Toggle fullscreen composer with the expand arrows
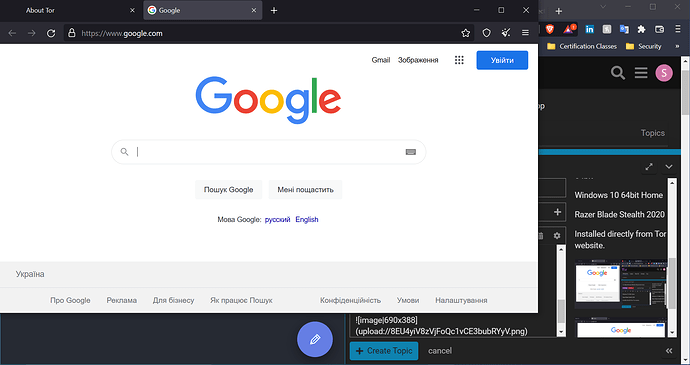Image resolution: width=690 pixels, height=365 pixels. [x=649, y=166]
